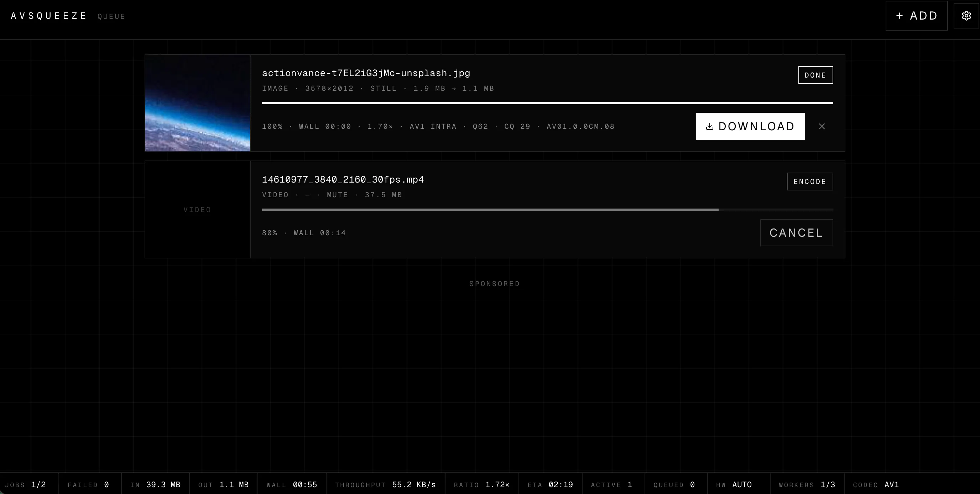Remove the actionvance job with the X
Image resolution: width=980 pixels, height=494 pixels.
click(x=822, y=126)
